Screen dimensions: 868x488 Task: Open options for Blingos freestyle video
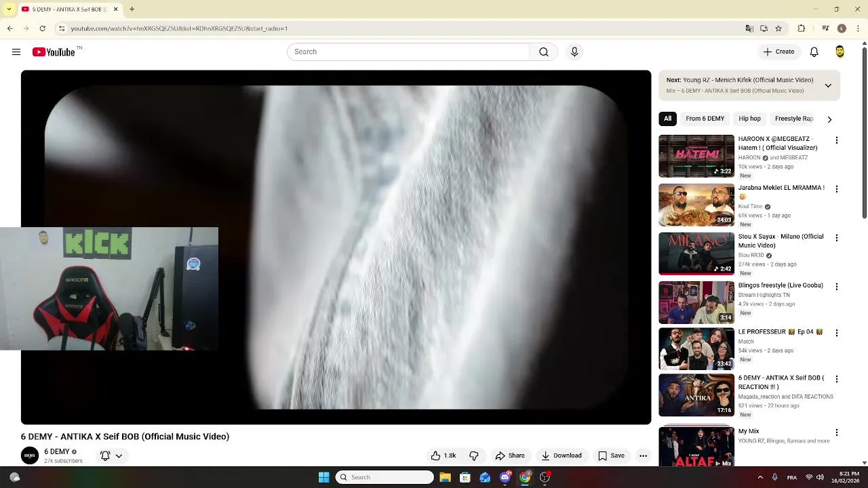836,287
